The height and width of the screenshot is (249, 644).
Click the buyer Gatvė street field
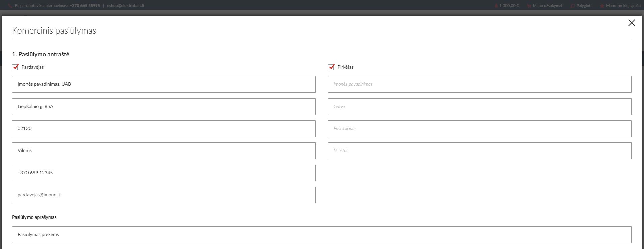(480, 107)
